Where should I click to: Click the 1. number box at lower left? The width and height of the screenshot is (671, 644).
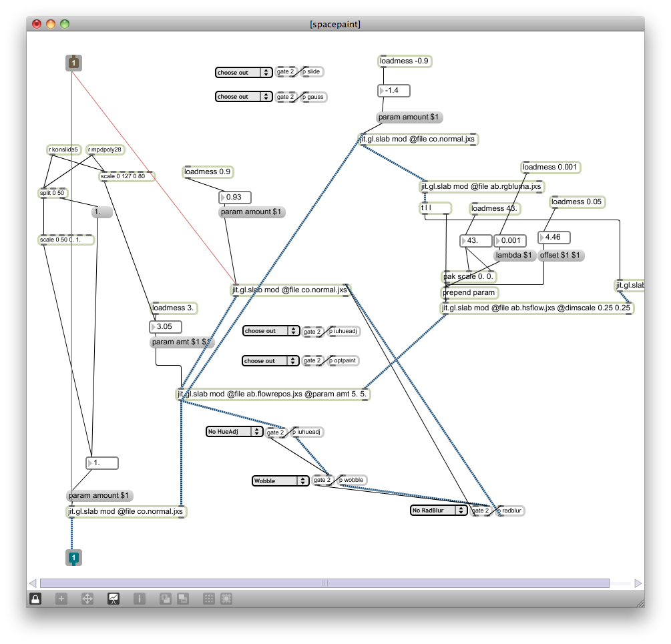102,463
